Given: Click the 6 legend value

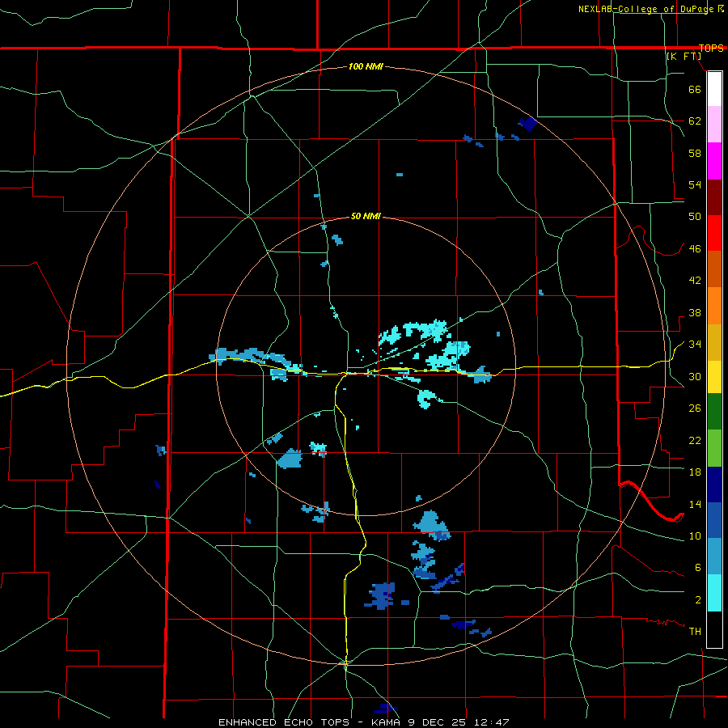Looking at the screenshot, I should tap(697, 567).
